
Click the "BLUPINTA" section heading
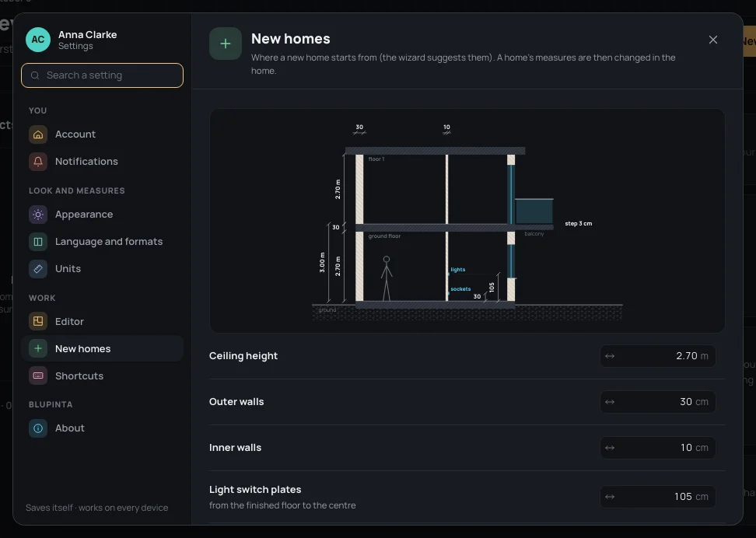pos(51,404)
